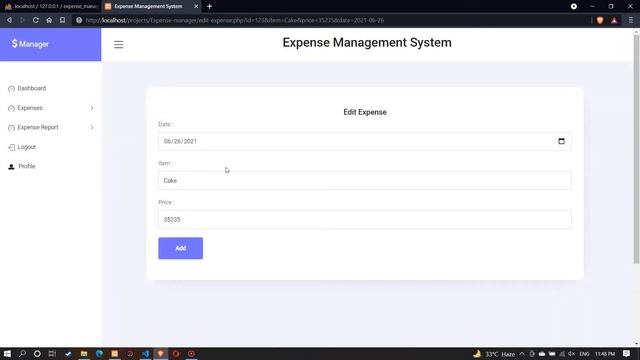The width and height of the screenshot is (640, 360).
Task: Select Expense Report in the sidebar
Action: pyautogui.click(x=38, y=127)
